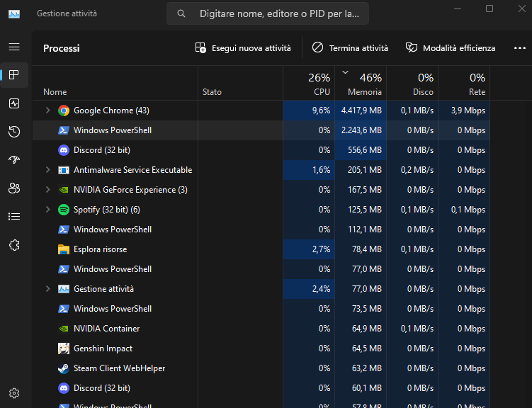The height and width of the screenshot is (408, 532).
Task: Select the Genshin Impact process name
Action: (103, 348)
